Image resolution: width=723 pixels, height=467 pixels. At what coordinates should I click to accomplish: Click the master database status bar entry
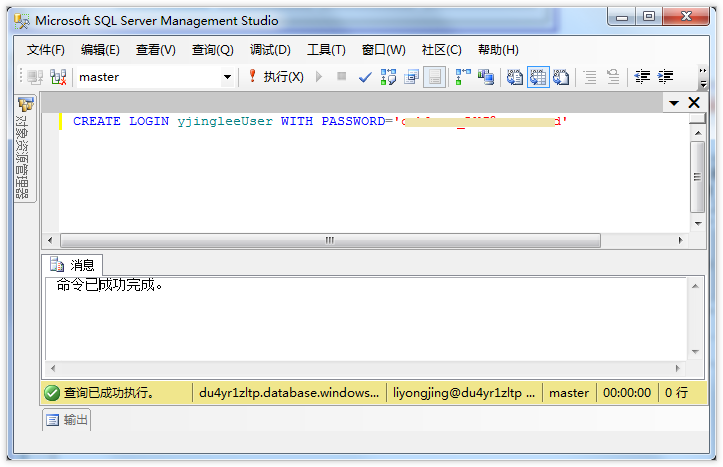(569, 393)
